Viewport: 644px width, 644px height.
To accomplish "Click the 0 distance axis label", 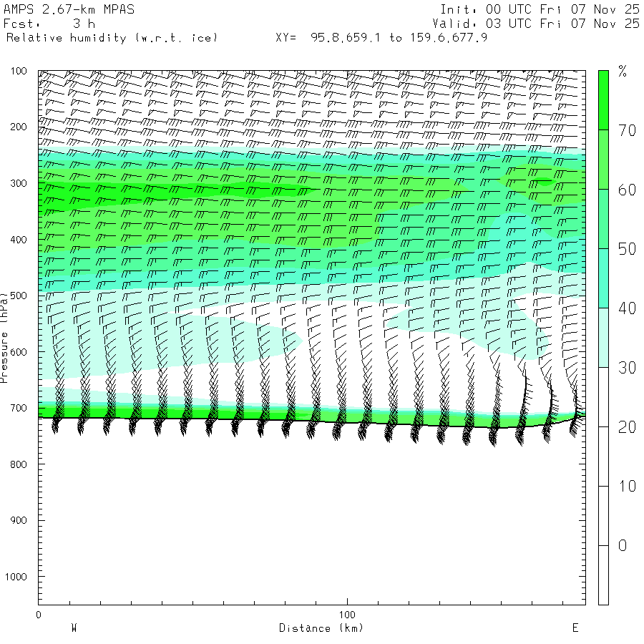I will pyautogui.click(x=39, y=615).
